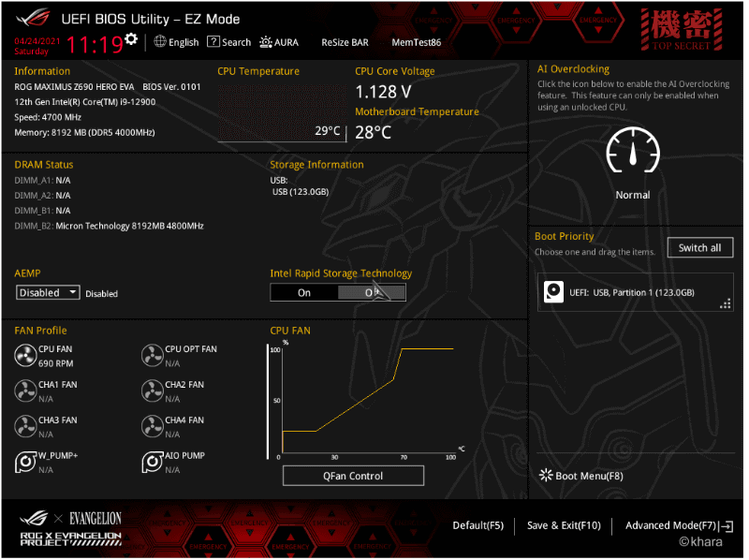Click the FAN Profile heading

(x=40, y=332)
